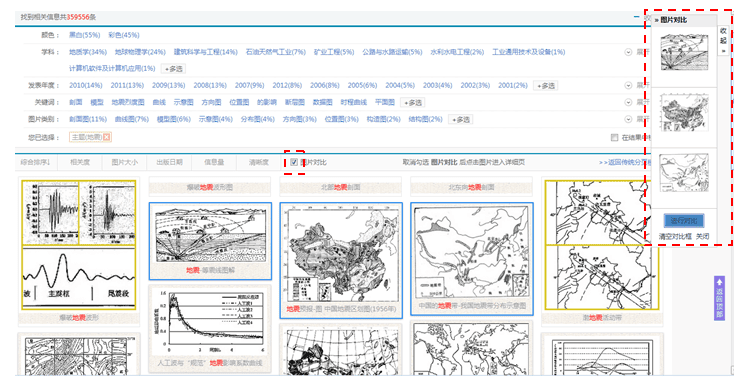736x383 pixels.
Task: Filter image type by 剖面图(11%)
Action: (88, 119)
